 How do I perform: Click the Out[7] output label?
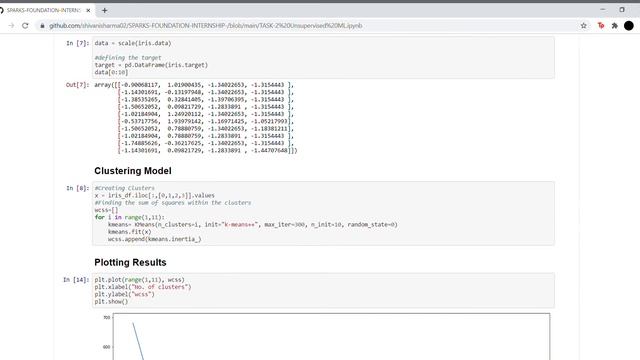pos(78,85)
